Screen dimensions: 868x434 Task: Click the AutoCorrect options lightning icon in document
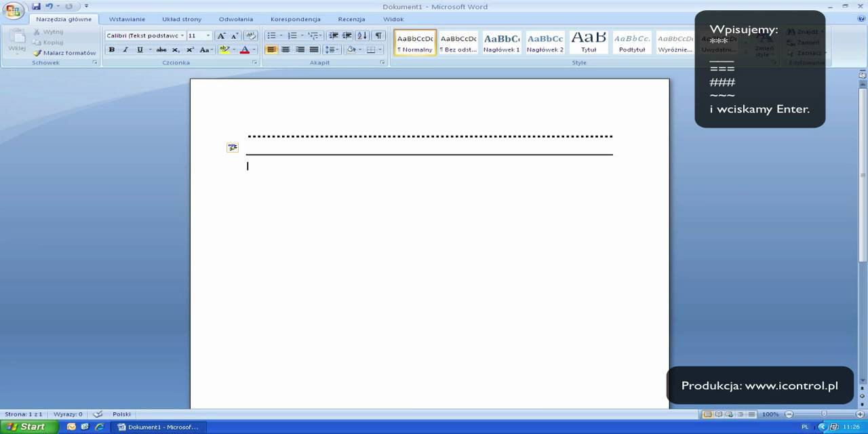(233, 147)
